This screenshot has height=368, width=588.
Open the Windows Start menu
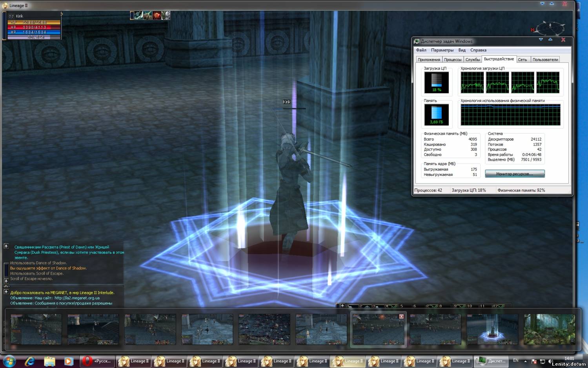tap(10, 361)
